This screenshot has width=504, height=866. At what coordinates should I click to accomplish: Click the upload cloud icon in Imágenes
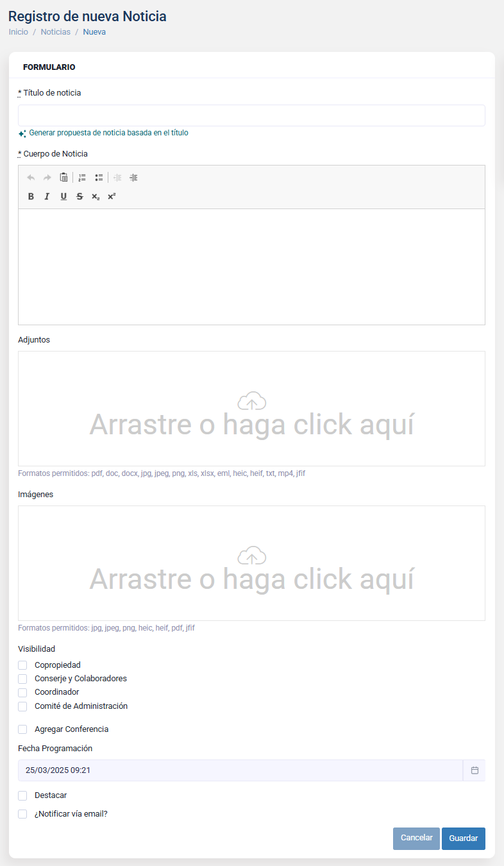tap(252, 556)
